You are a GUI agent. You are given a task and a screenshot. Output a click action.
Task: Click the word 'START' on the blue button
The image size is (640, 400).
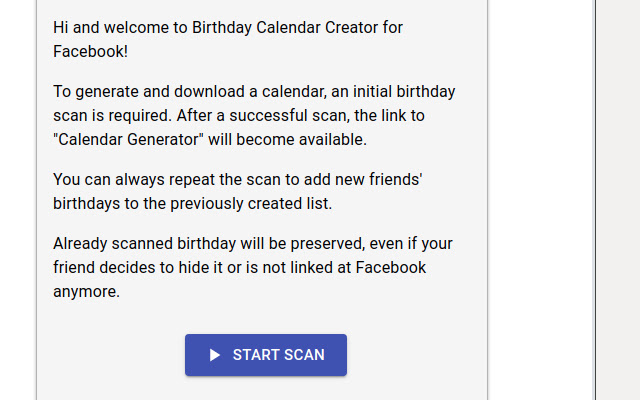click(x=257, y=355)
